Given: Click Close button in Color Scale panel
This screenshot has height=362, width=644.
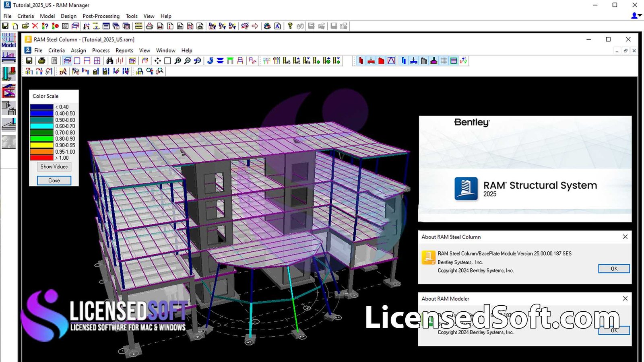Looking at the screenshot, I should (x=54, y=181).
